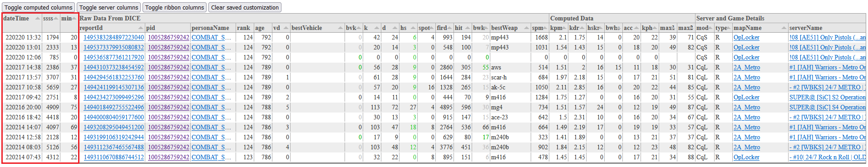Clear saved customization
The width and height of the screenshot is (868, 167).
tap(245, 7)
